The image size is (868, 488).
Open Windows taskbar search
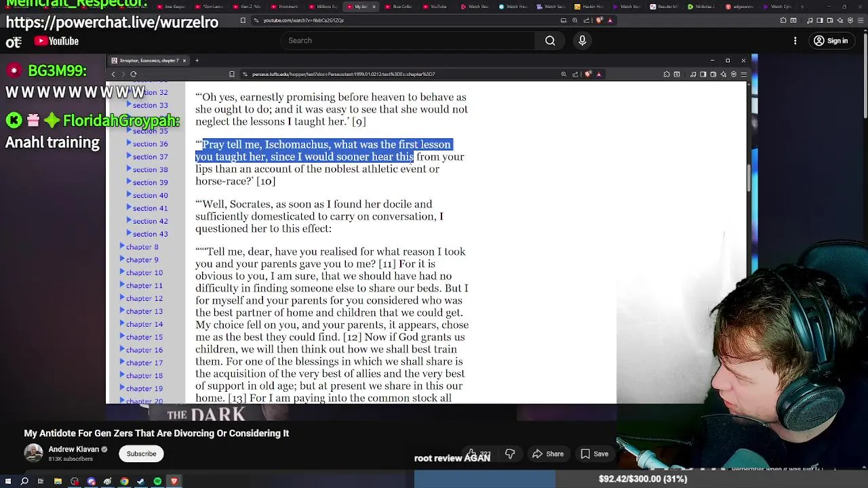tap(24, 481)
